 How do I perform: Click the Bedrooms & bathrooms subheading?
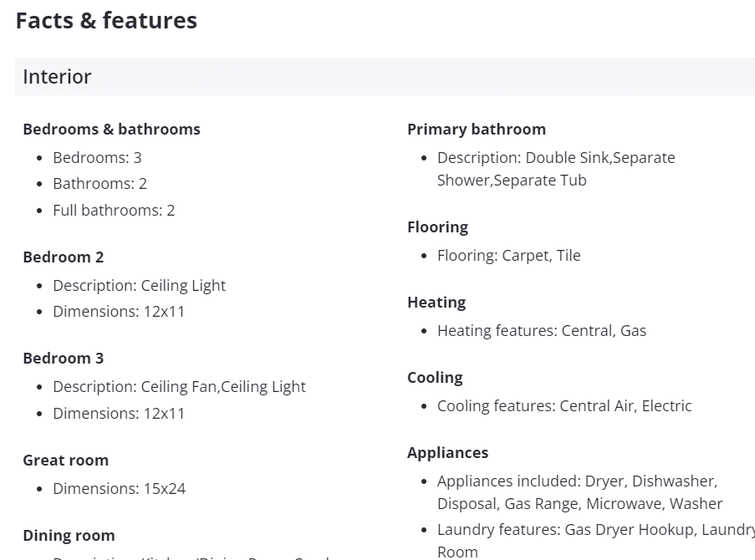point(111,130)
